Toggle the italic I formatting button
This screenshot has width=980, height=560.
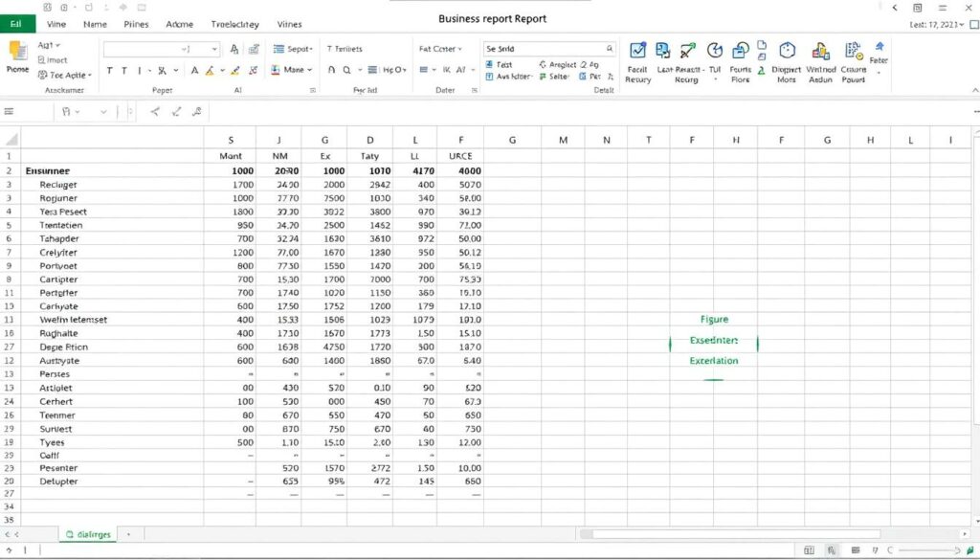[x=140, y=71]
